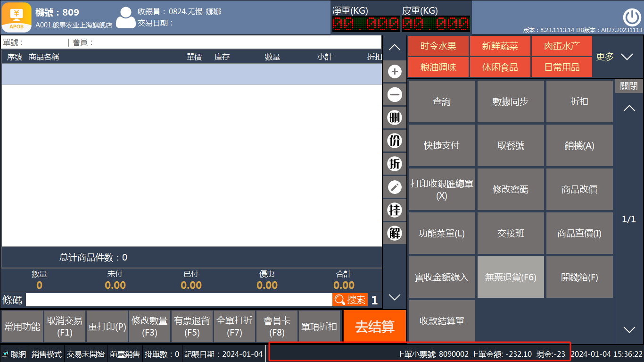The width and height of the screenshot is (644, 362).
Task: Click 交易未開始 status entry
Action: pyautogui.click(x=86, y=354)
